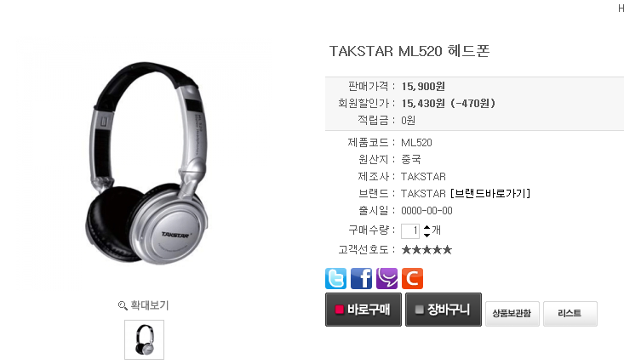Image resolution: width=624 pixels, height=364 pixels.
Task: Click the red square on 바로구매
Action: (339, 310)
